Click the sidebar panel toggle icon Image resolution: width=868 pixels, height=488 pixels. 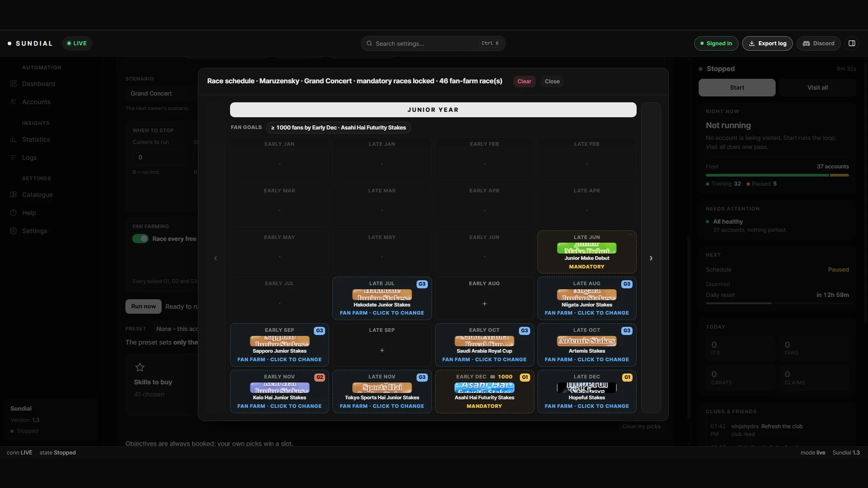[x=852, y=43]
